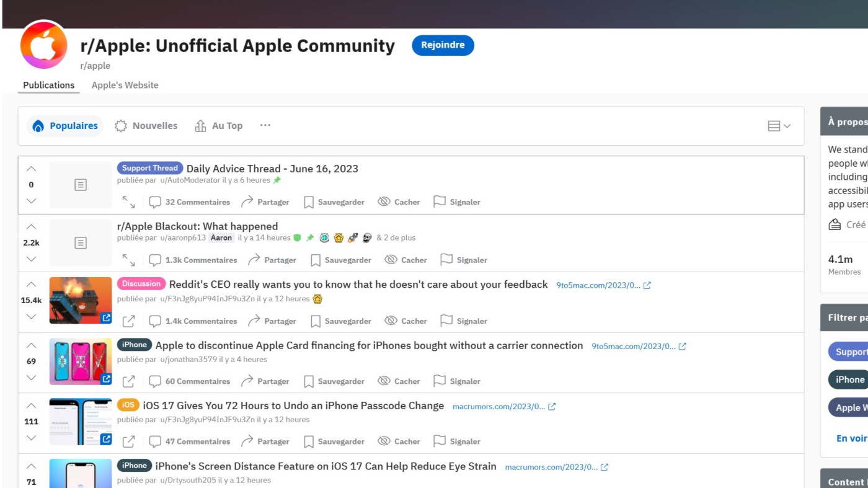Save the Reddit's CEO feedback post
The width and height of the screenshot is (868, 488).
[x=340, y=321]
